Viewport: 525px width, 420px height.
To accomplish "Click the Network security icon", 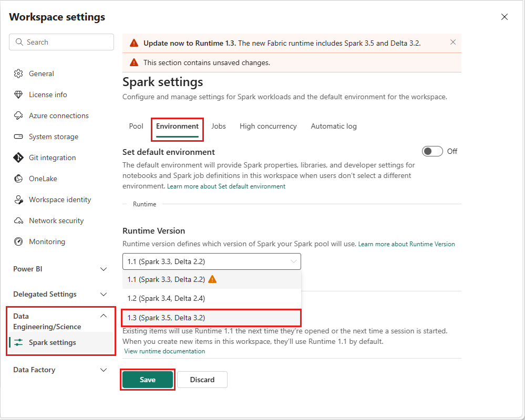I will click(19, 220).
